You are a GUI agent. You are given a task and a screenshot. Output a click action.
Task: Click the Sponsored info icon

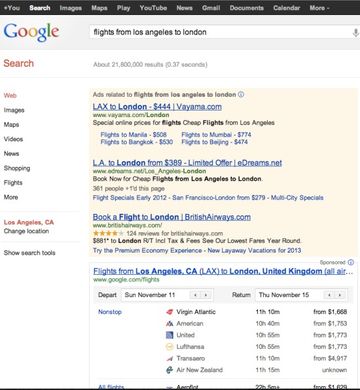(350, 262)
